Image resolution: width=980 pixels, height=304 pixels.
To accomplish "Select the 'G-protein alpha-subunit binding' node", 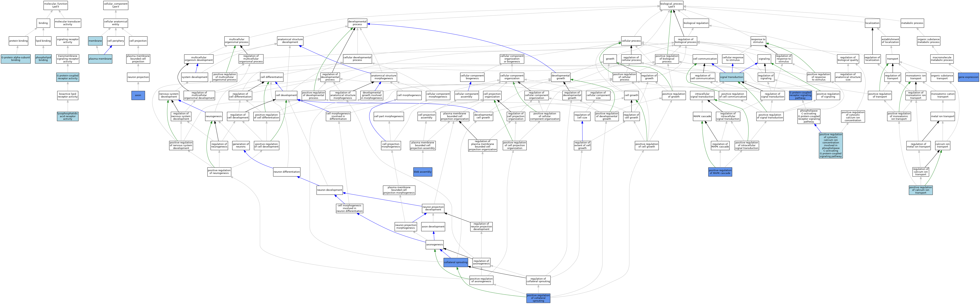I will point(16,59).
